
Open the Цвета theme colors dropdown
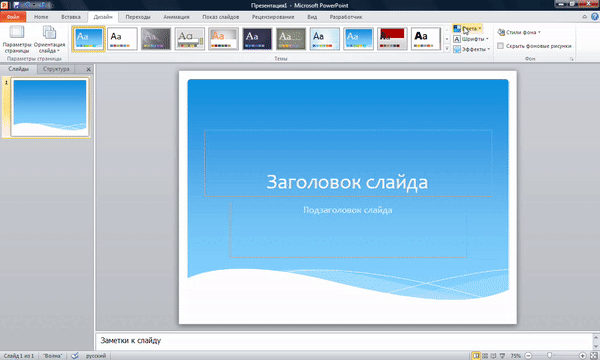(x=467, y=29)
